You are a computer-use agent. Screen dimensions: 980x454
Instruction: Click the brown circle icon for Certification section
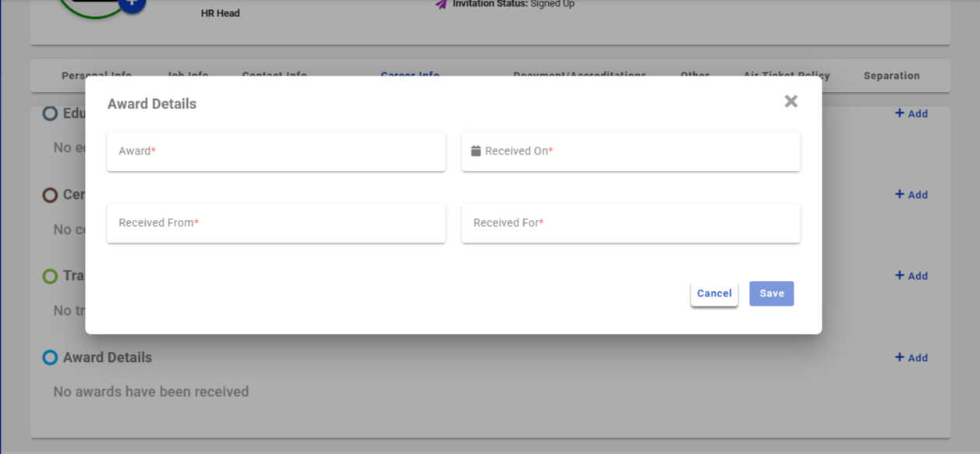coord(50,195)
